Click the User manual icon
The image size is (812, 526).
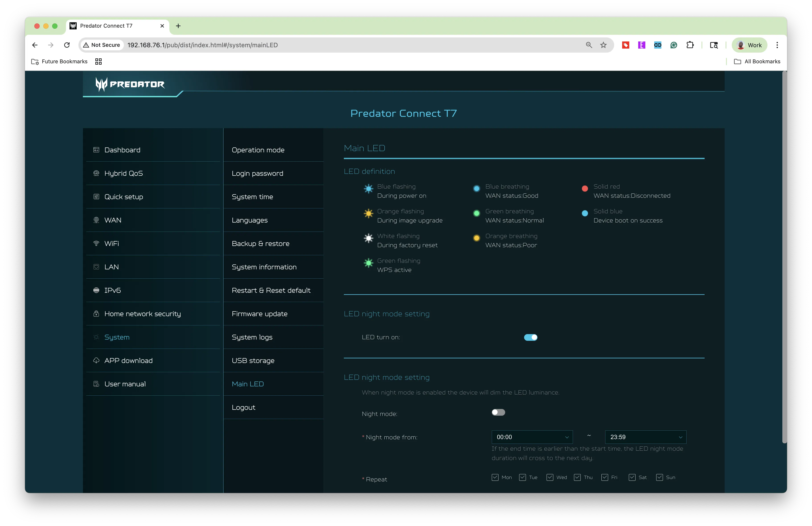click(x=96, y=384)
